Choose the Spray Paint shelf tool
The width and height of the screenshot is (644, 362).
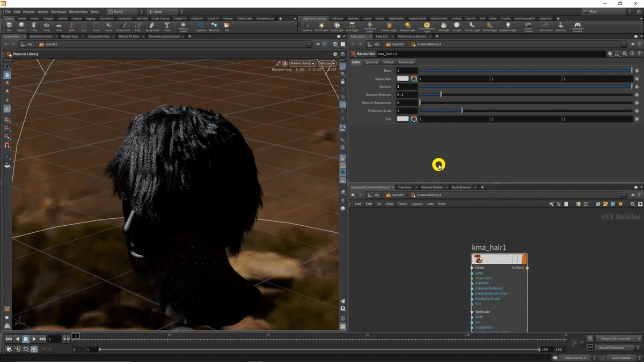coord(152,26)
